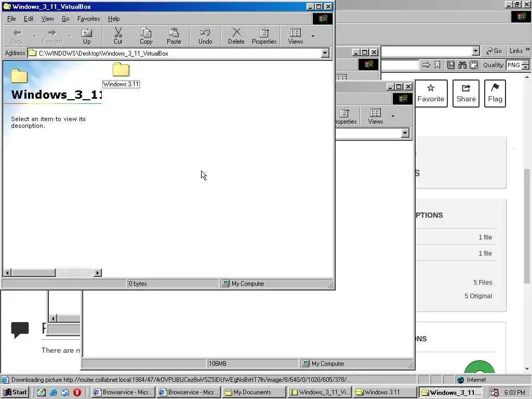This screenshot has width=532, height=399.
Task: Click the Flag button on the webpage
Action: click(x=495, y=94)
